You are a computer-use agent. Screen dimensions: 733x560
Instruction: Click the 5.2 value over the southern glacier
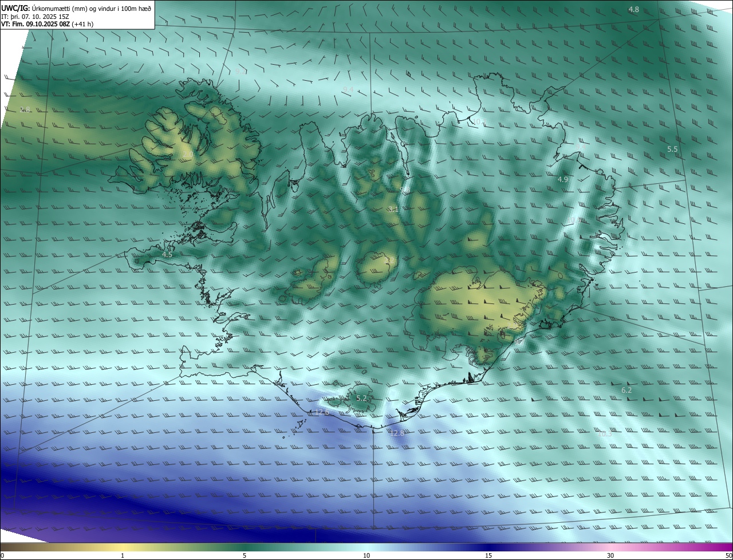tap(361, 398)
